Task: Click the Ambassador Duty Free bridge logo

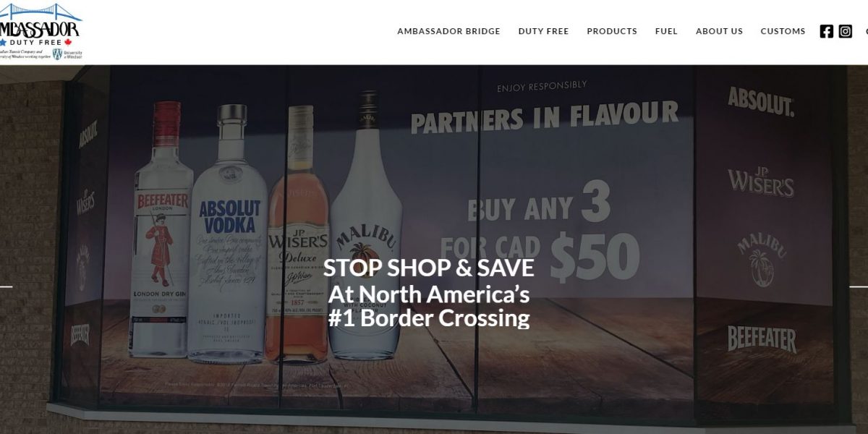Action: (39, 25)
